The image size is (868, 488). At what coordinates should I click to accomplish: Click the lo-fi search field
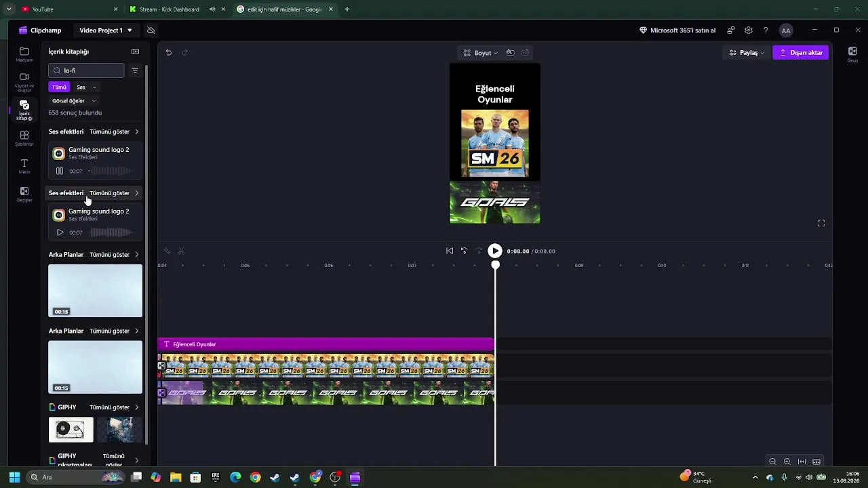click(87, 70)
